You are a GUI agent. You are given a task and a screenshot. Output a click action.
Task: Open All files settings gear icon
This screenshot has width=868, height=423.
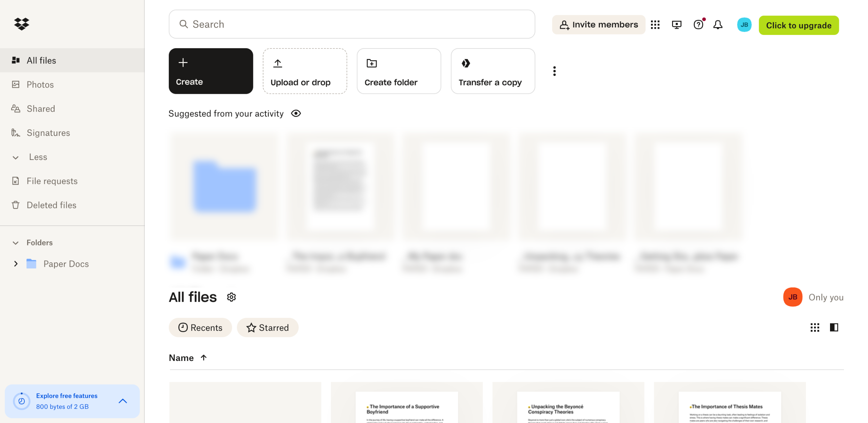click(x=231, y=297)
